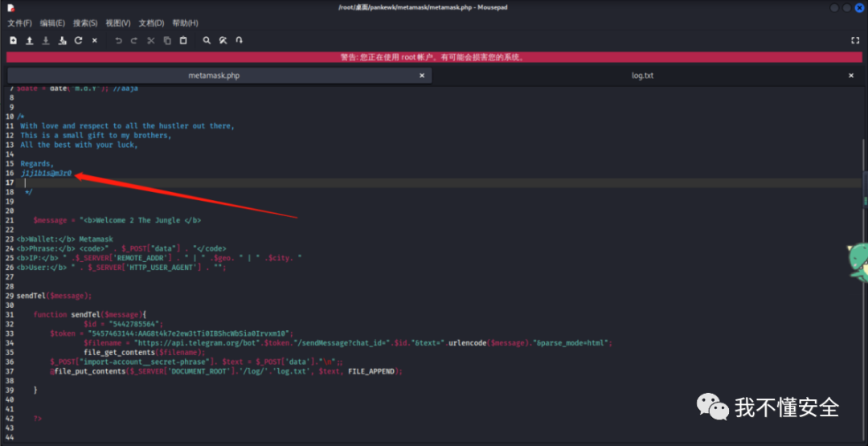Redo the edit from the toolbar

click(134, 40)
